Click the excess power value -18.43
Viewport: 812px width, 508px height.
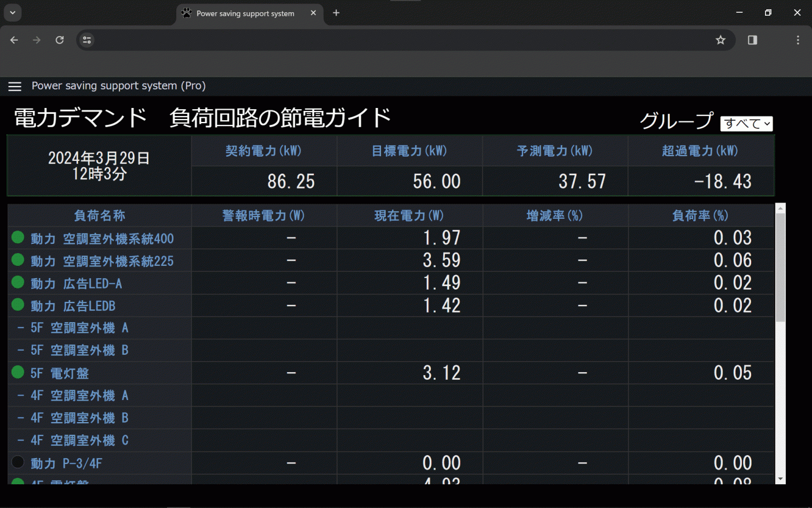723,182
